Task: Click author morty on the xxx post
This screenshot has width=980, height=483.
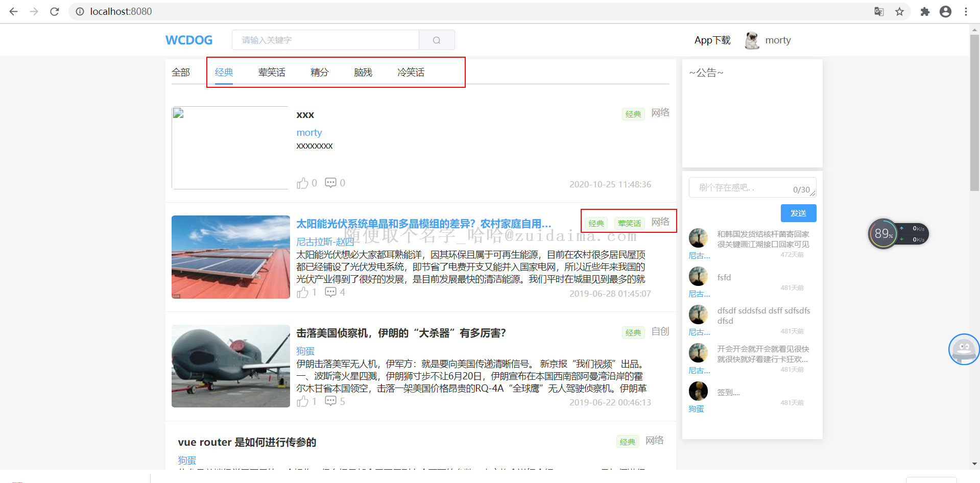Action: [x=309, y=132]
